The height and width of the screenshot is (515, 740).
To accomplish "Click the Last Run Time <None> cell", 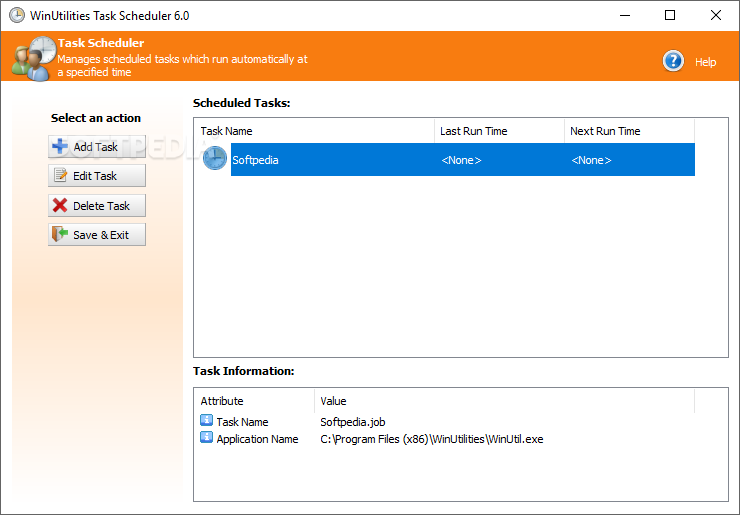I will click(461, 160).
